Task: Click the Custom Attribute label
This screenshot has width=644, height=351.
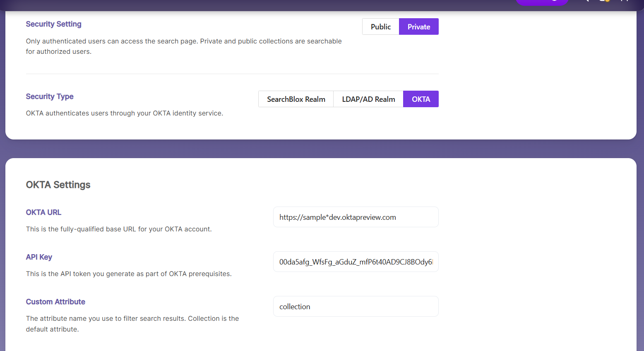Action: pyautogui.click(x=55, y=302)
